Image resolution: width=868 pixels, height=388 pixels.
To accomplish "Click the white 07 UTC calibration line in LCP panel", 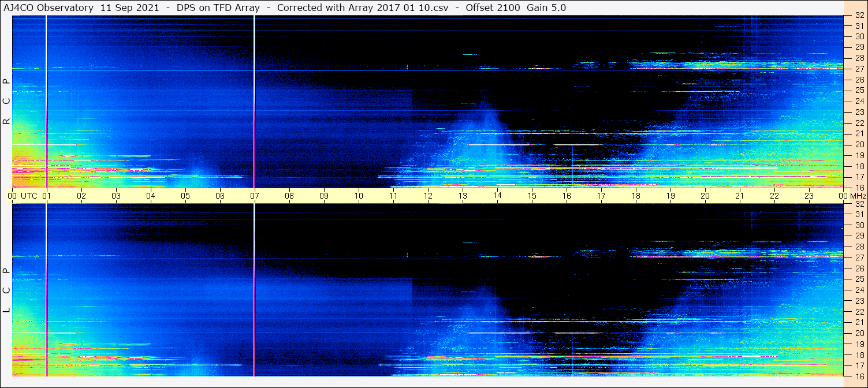I will (x=254, y=290).
